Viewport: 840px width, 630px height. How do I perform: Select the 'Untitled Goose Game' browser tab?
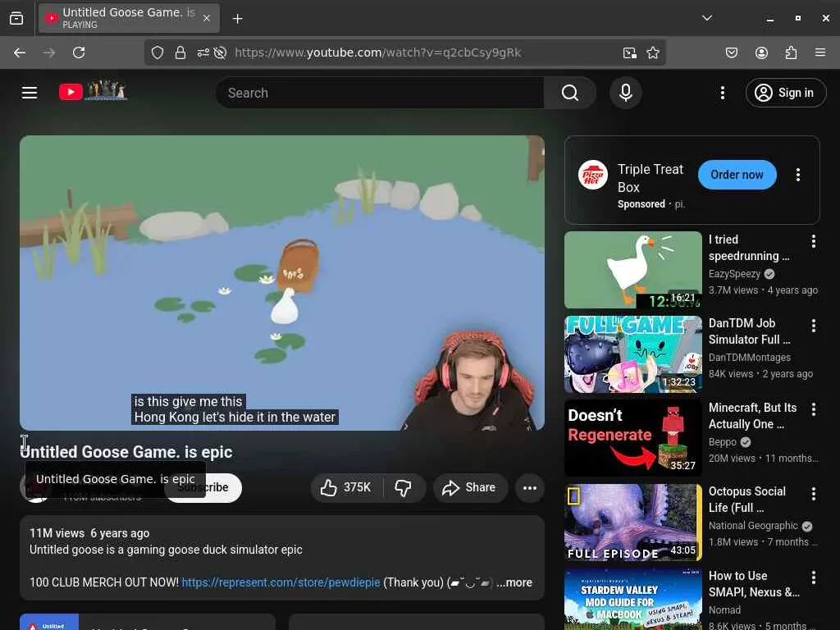(129, 18)
